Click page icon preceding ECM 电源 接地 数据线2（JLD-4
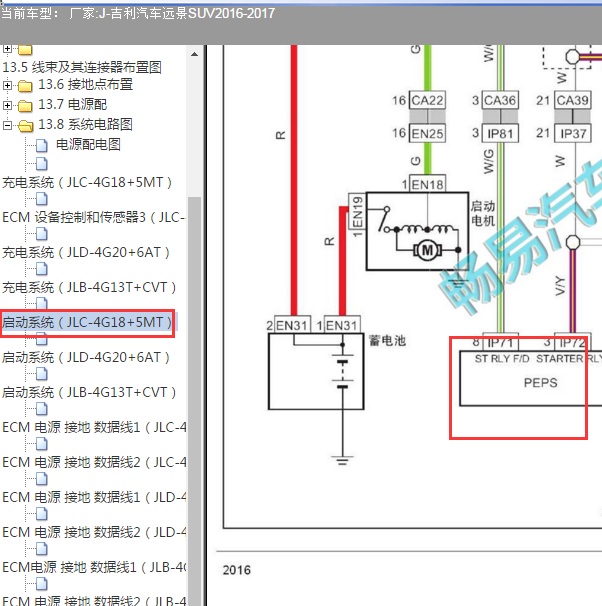Image resolution: width=602 pixels, height=606 pixels. pos(42,514)
